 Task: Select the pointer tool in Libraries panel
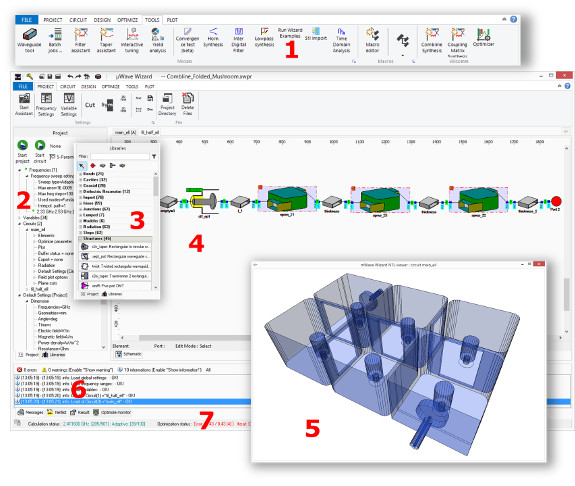[82, 165]
